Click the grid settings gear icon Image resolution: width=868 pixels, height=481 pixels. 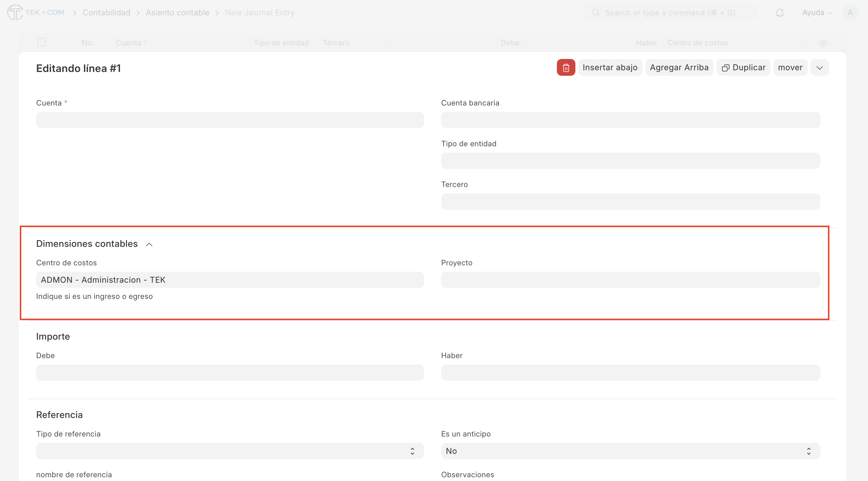coord(823,43)
